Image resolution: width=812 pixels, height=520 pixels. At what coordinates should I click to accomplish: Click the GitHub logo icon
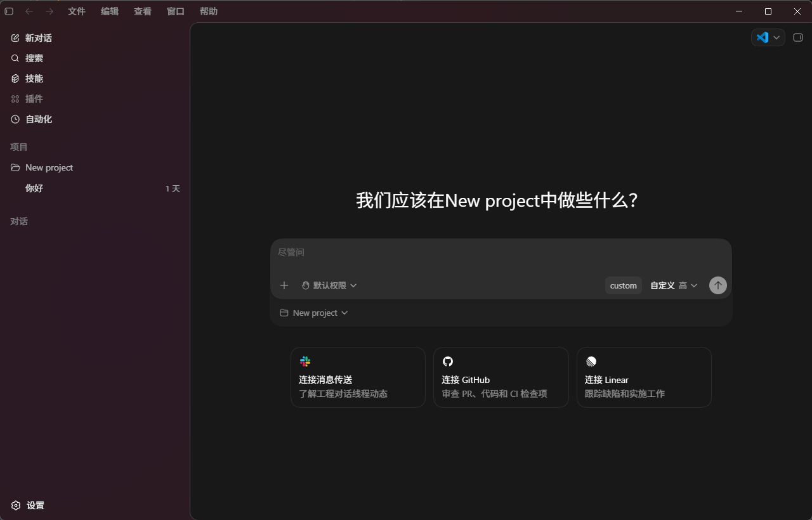coord(448,361)
